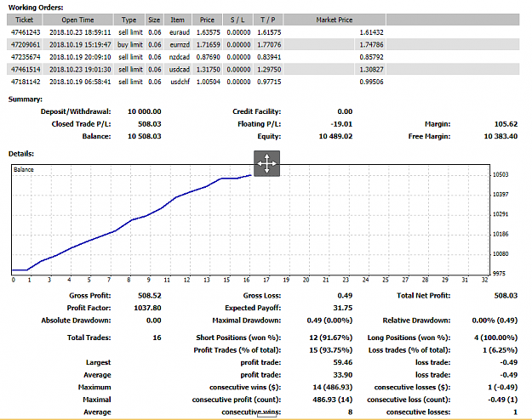532x420 pixels.
Task: Click take profit value 1.77076
Action: (x=269, y=45)
